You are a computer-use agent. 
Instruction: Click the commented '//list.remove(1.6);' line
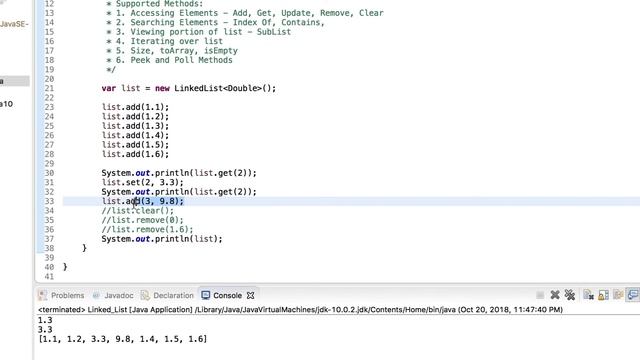[x=147, y=229]
